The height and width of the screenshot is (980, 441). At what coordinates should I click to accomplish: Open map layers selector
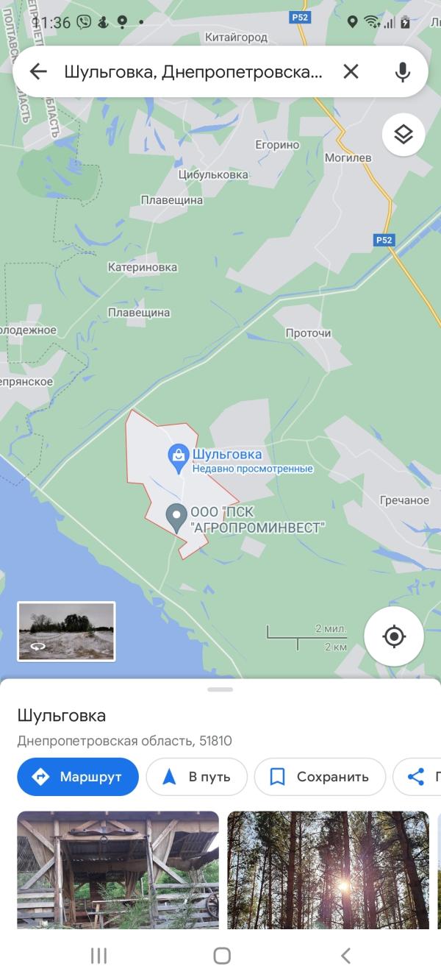(x=404, y=135)
